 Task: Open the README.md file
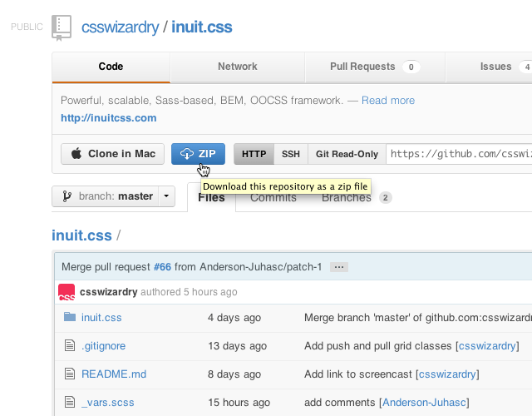[x=114, y=374]
